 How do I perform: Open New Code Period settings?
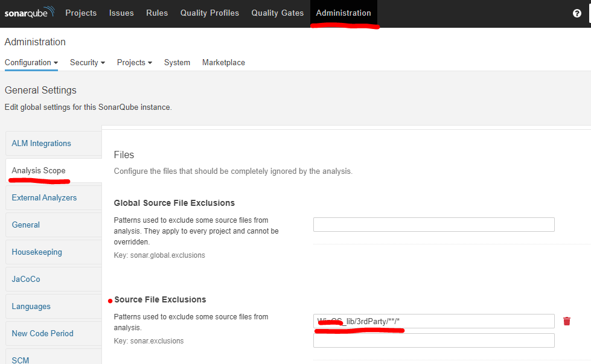[54, 333]
